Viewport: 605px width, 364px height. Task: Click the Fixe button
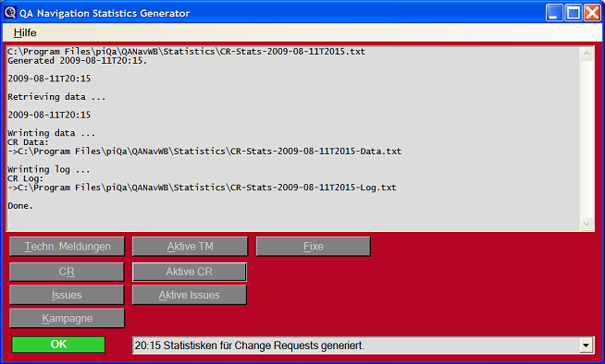pyautogui.click(x=314, y=247)
